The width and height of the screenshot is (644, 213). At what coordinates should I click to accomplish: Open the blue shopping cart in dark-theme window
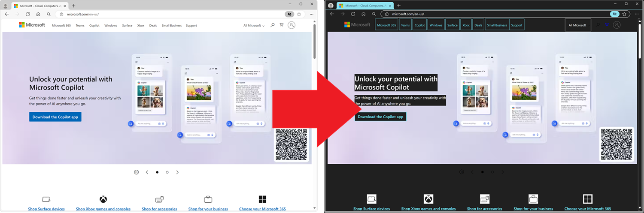tap(607, 25)
